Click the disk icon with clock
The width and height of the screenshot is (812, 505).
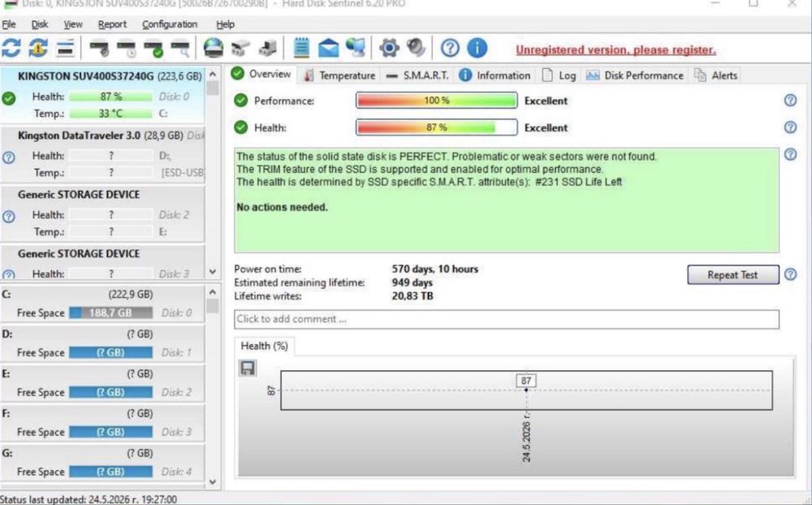(126, 49)
